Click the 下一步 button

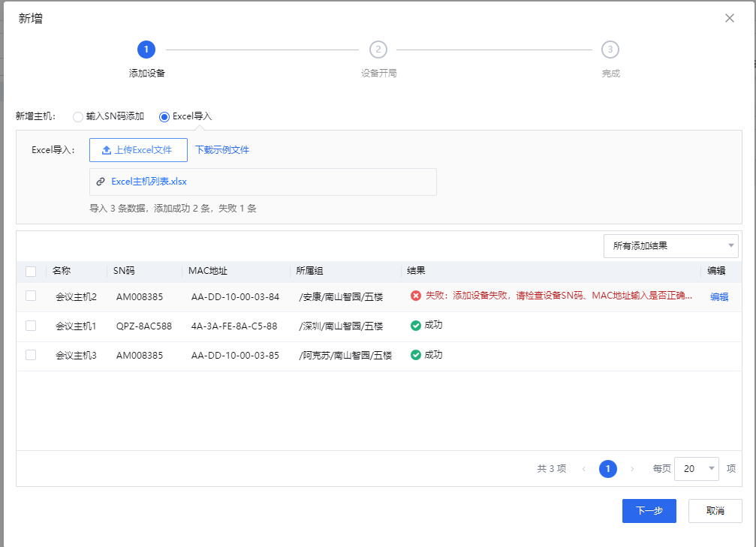pos(649,510)
